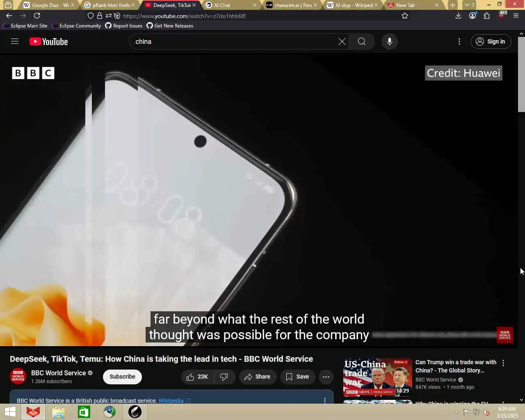Open more actions ellipsis below the video

[x=326, y=377]
